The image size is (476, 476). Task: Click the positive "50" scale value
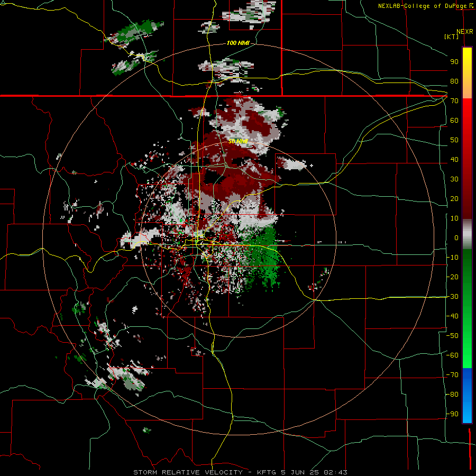coord(454,140)
